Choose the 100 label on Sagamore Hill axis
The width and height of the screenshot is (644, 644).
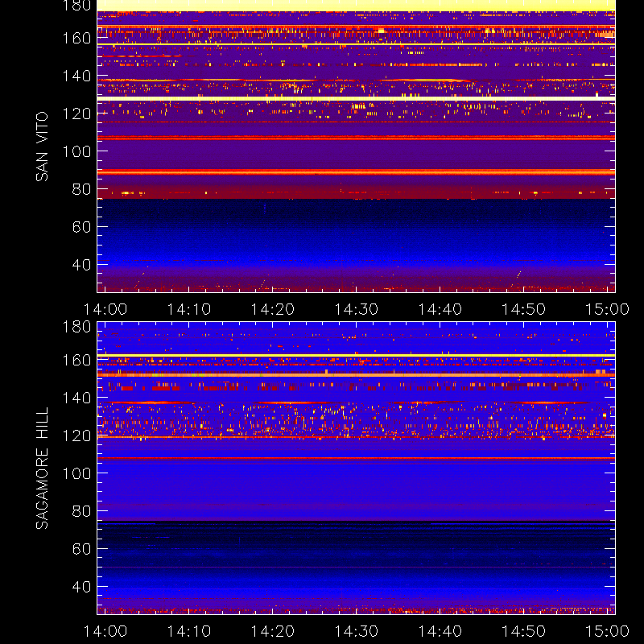[76, 473]
